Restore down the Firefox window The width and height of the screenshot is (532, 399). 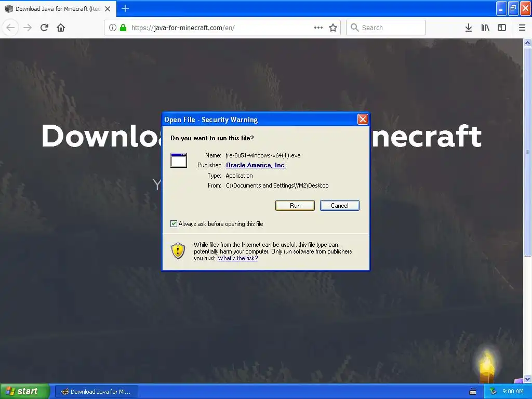click(513, 8)
